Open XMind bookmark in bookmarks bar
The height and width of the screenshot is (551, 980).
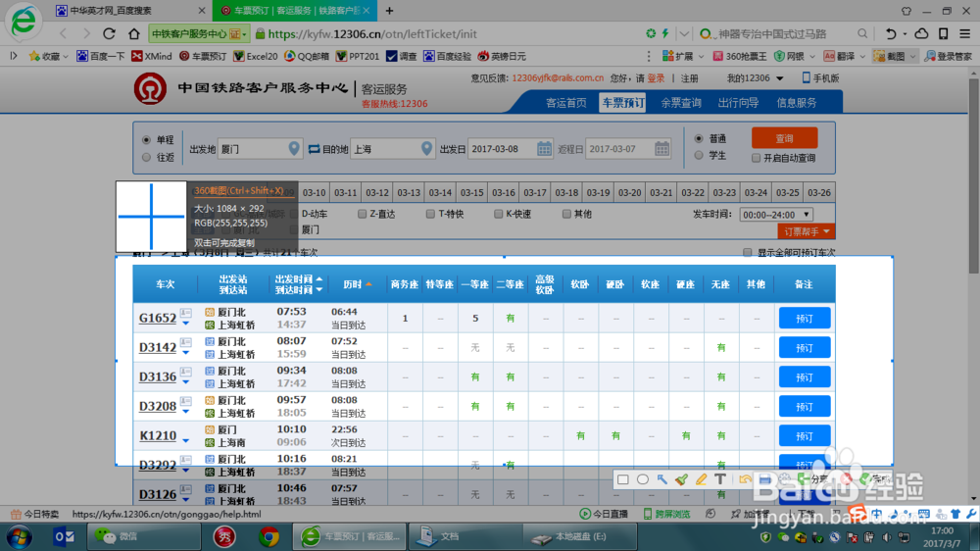click(152, 56)
